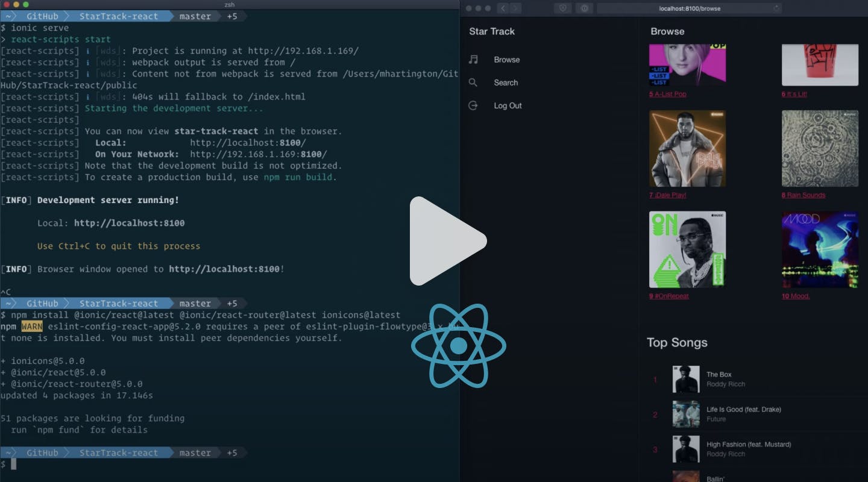Go forward using the browser forward arrow
This screenshot has height=482, width=868.
pos(515,8)
